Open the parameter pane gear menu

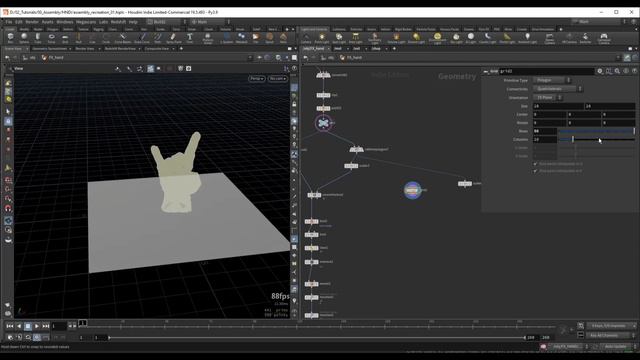[600, 71]
